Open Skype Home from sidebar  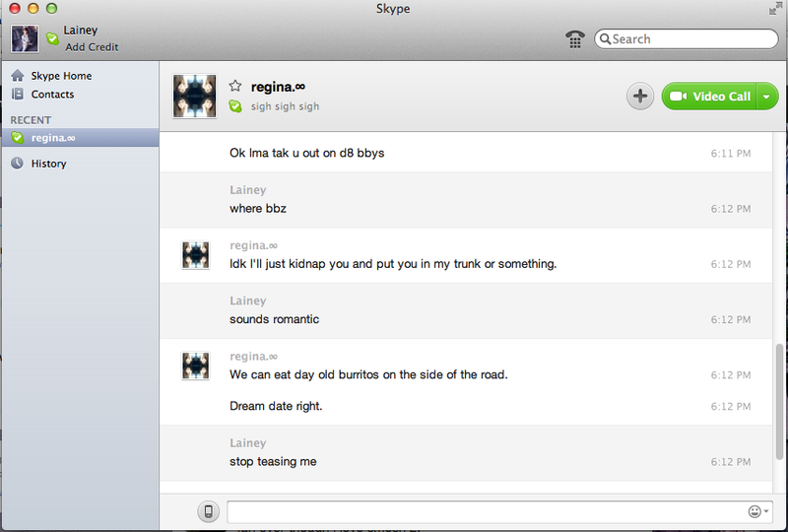click(x=61, y=76)
